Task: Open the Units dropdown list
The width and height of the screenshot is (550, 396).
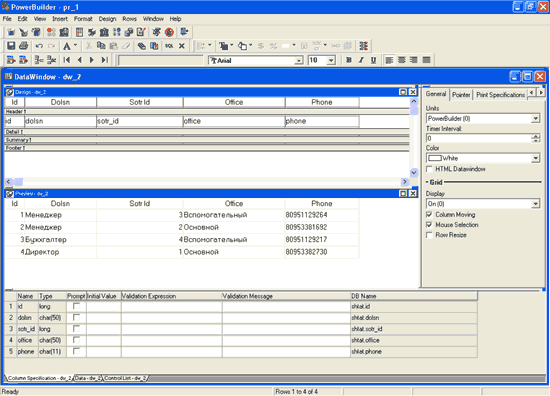Action: tap(536, 119)
